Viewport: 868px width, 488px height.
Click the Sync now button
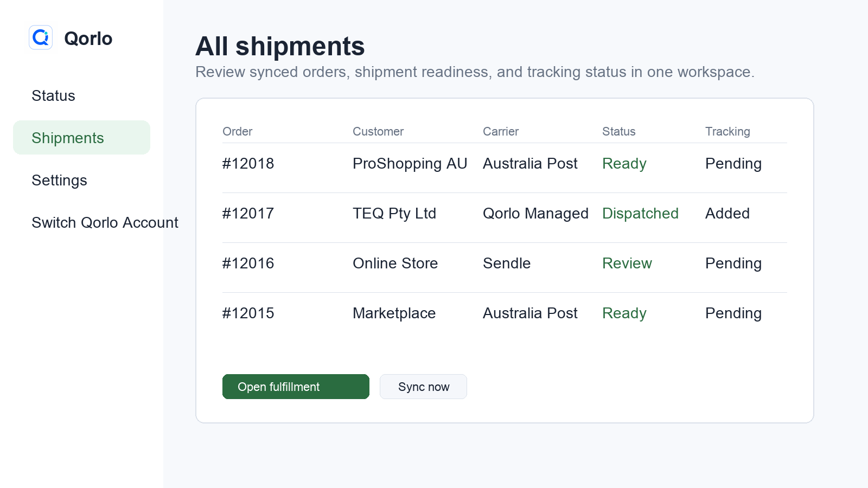point(423,387)
